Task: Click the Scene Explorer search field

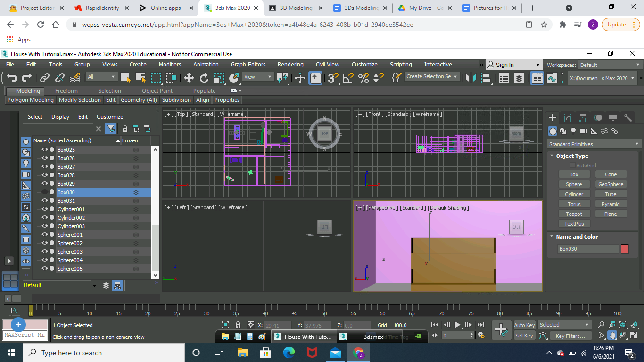Action: click(x=58, y=129)
